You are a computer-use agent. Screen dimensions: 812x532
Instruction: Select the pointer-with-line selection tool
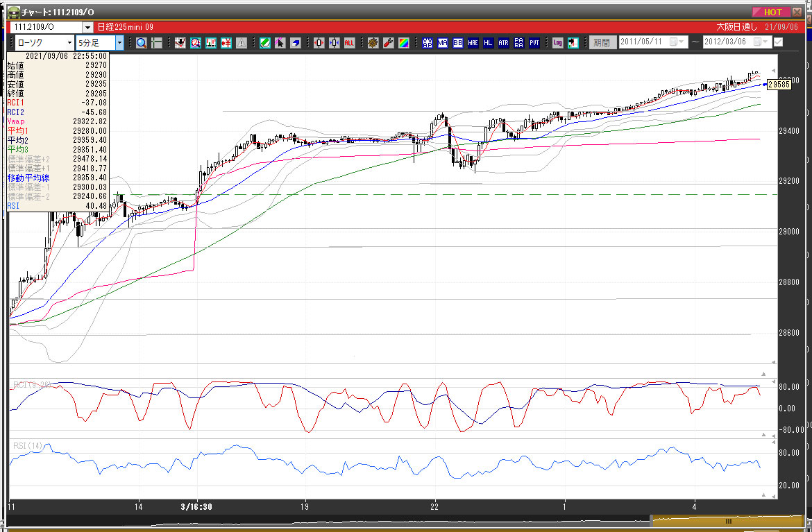(x=280, y=43)
